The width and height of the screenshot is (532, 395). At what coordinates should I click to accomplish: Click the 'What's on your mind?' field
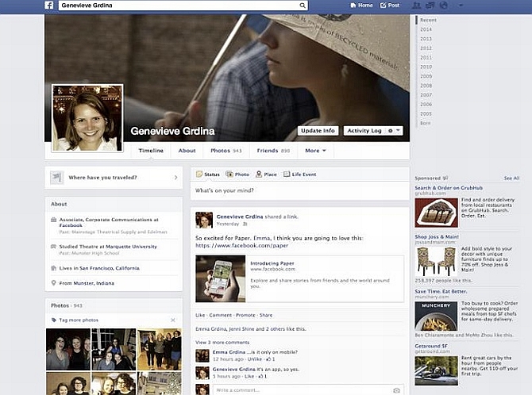(300, 190)
